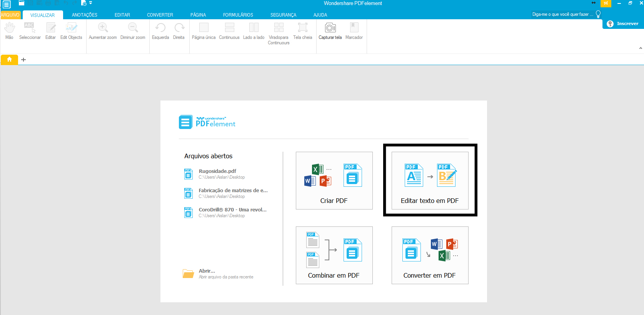The image size is (644, 315).
Task: Rotate view with Direita
Action: click(x=179, y=31)
